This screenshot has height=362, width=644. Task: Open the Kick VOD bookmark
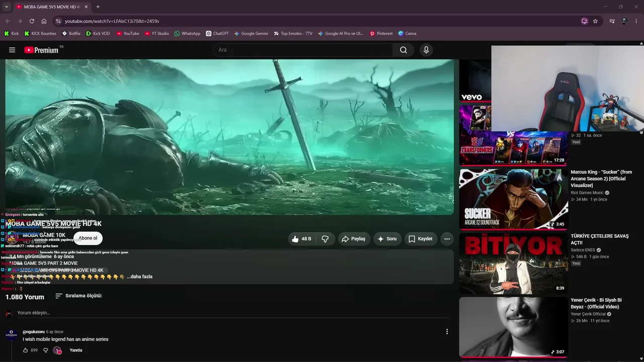pos(98,34)
